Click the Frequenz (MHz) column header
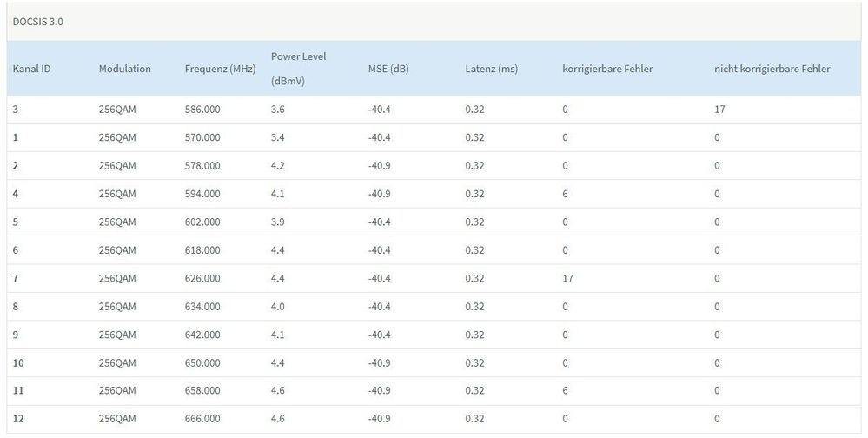The width and height of the screenshot is (868, 438). point(220,69)
